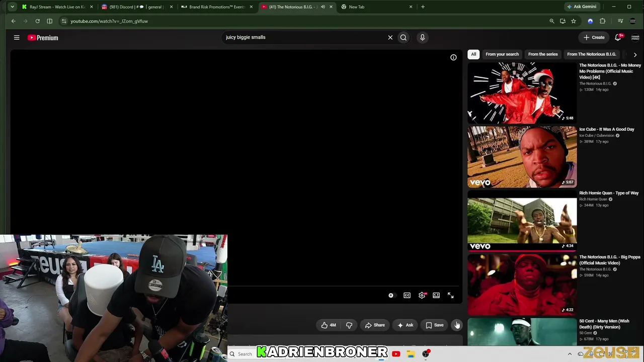Viewport: 644px width, 362px height.
Task: Open player settings gear
Action: (x=422, y=296)
